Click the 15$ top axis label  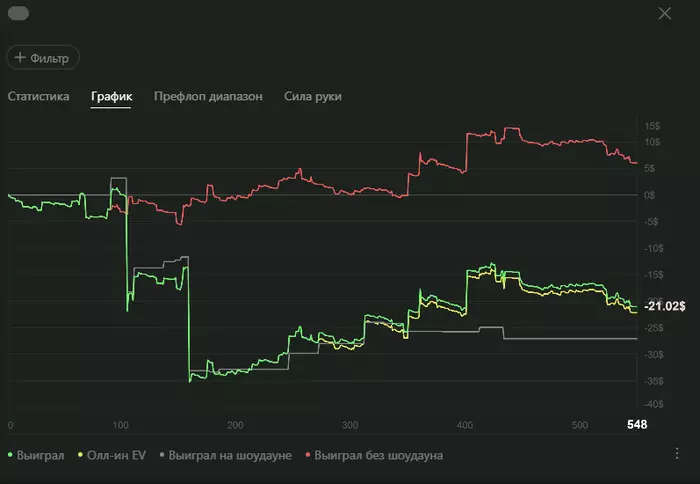(x=652, y=126)
